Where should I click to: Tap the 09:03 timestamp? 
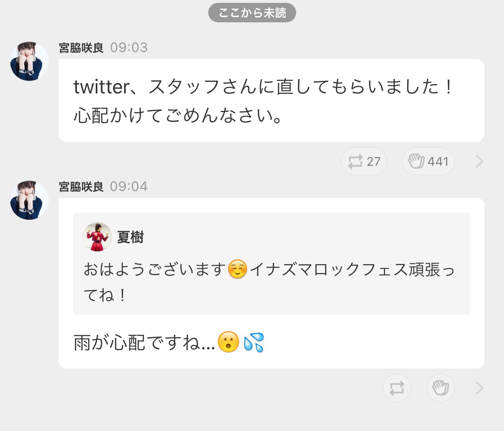coord(129,48)
